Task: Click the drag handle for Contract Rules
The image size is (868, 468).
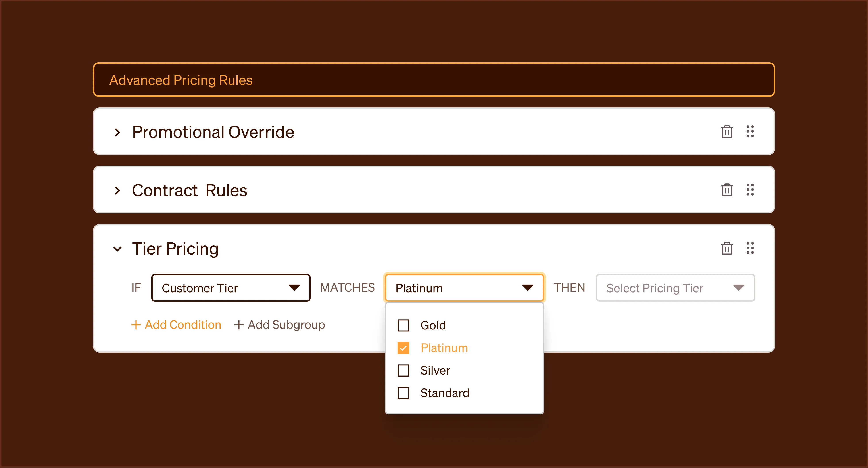Action: 750,190
